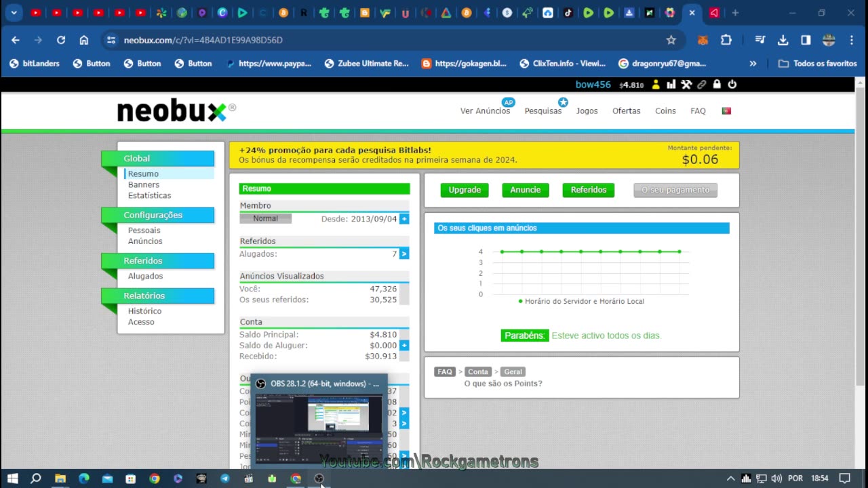Screen dimensions: 868x488
Task: Open Telegram from the taskbar
Action: 225,479
